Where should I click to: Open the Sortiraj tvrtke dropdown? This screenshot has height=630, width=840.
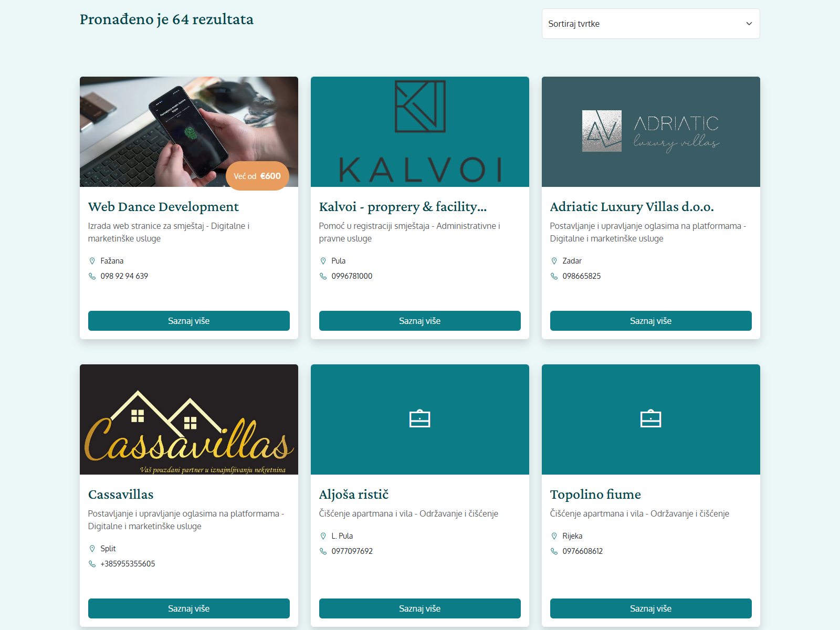click(650, 24)
